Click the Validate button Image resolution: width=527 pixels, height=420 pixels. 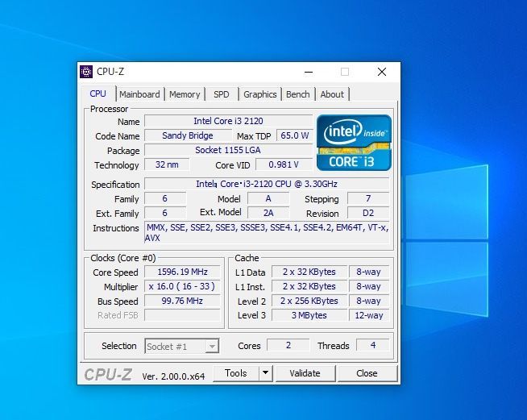(305, 373)
